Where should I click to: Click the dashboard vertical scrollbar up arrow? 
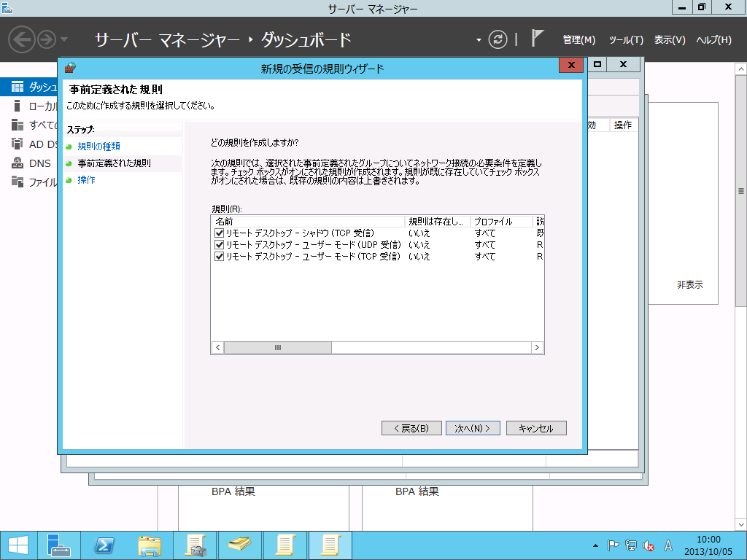741,69
